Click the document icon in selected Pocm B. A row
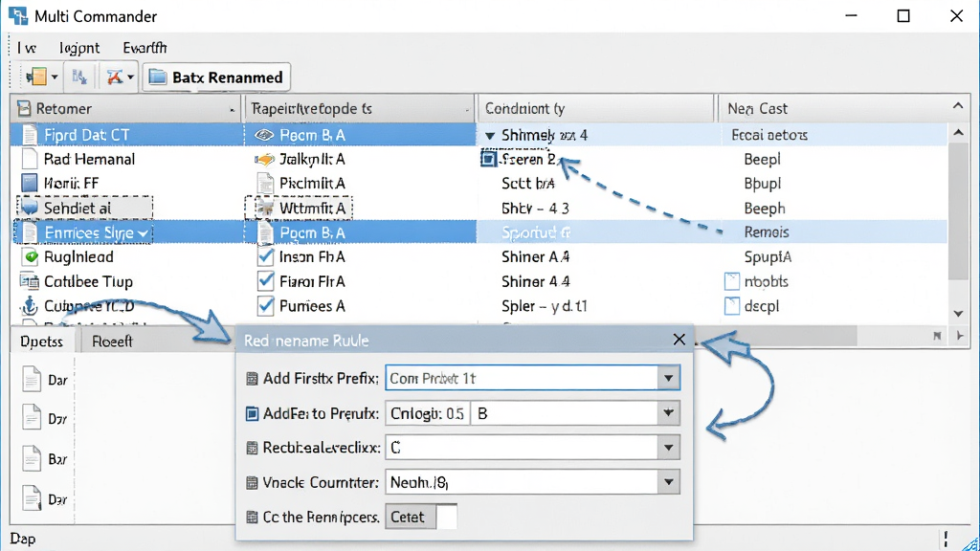This screenshot has width=980, height=551. [x=266, y=232]
